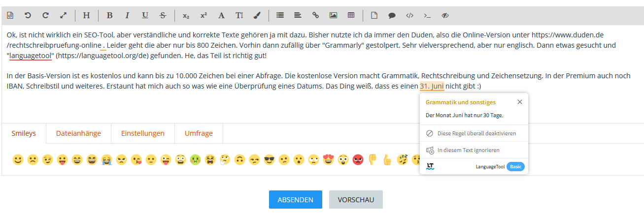644x217 pixels.
Task: Expand editor to fullscreen mode
Action: pos(63,15)
